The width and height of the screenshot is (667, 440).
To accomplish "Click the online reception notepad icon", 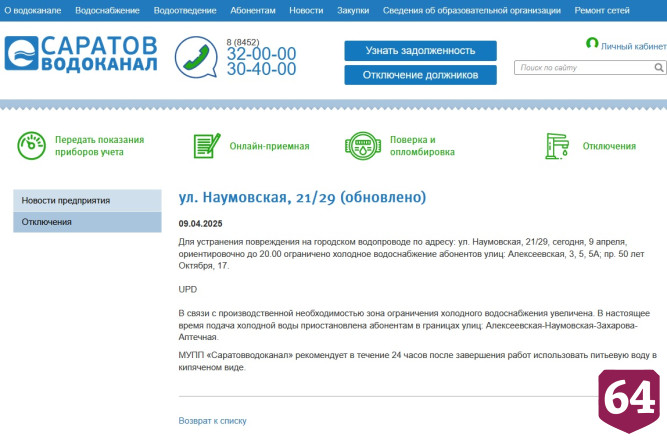I will point(207,146).
